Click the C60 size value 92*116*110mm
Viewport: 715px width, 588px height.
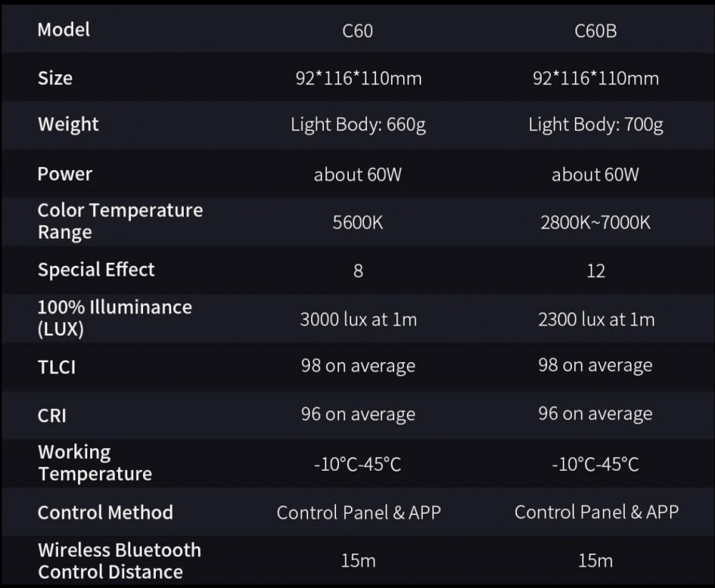[x=358, y=78]
